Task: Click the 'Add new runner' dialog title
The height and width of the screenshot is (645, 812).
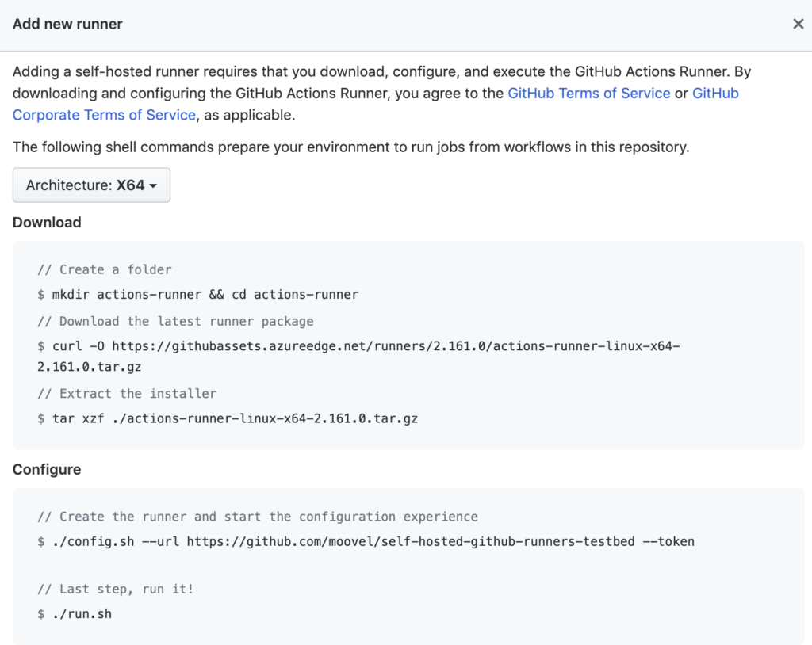Action: tap(67, 24)
